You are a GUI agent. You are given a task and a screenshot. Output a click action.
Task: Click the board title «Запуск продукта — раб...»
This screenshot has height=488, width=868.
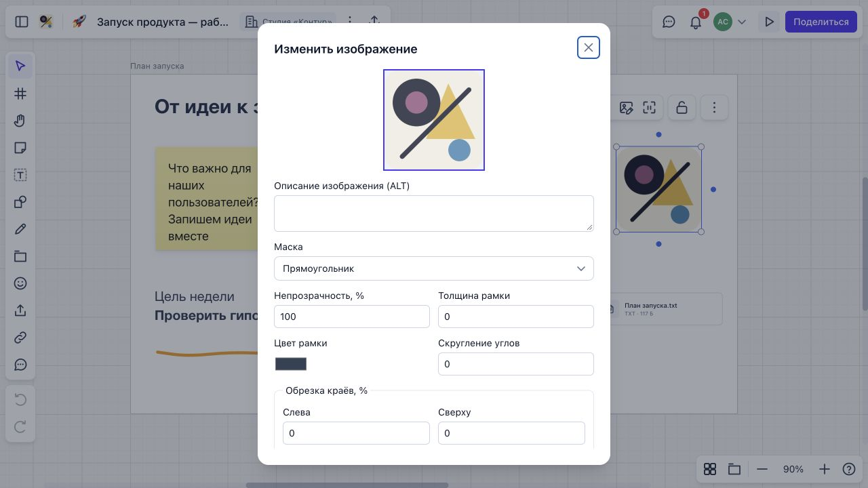point(163,22)
